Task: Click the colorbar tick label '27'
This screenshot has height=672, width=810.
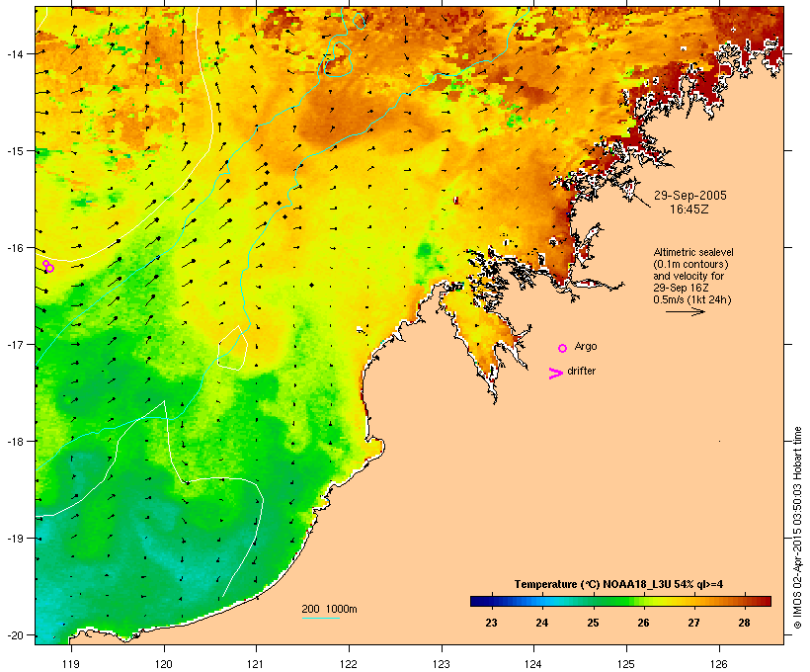Action: tap(693, 623)
